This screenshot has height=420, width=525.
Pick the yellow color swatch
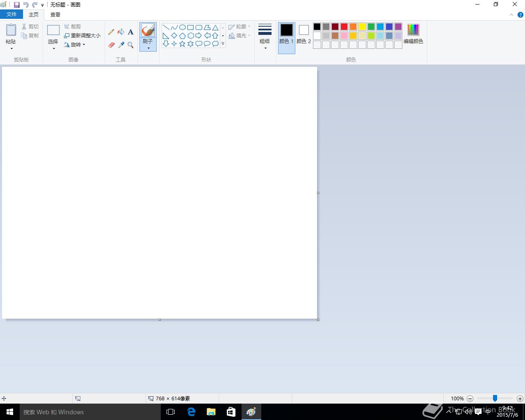[x=362, y=27]
